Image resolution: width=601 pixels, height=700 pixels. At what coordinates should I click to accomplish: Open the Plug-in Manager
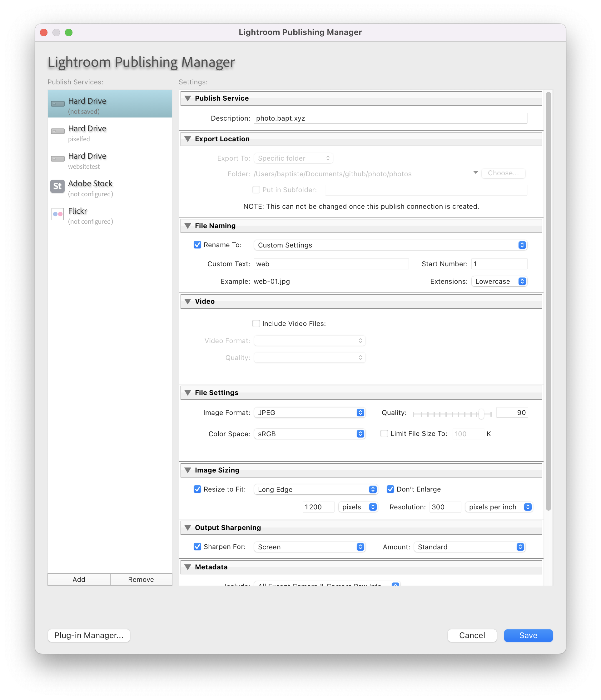(89, 636)
